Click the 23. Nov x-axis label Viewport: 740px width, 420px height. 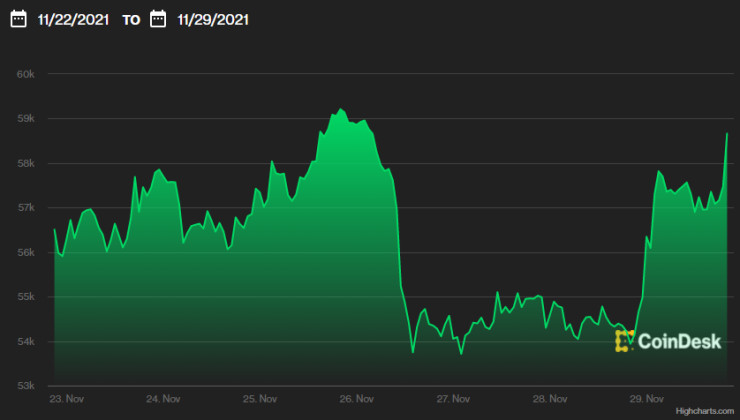point(67,397)
